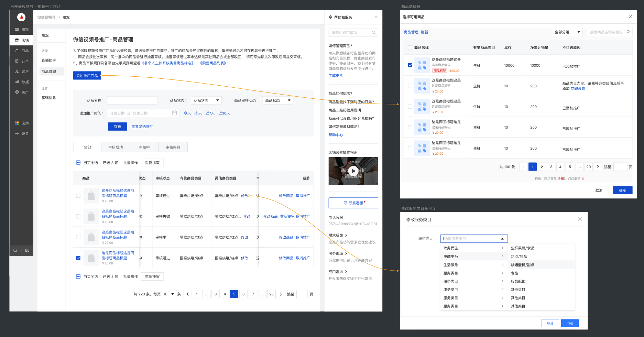Open 店铺 shop section in sidebar

click(22, 40)
